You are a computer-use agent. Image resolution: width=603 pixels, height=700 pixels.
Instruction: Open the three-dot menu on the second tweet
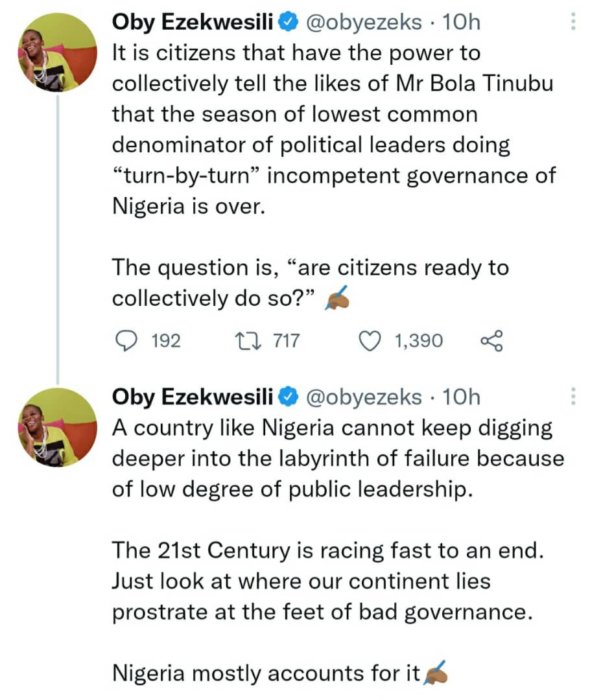[573, 396]
